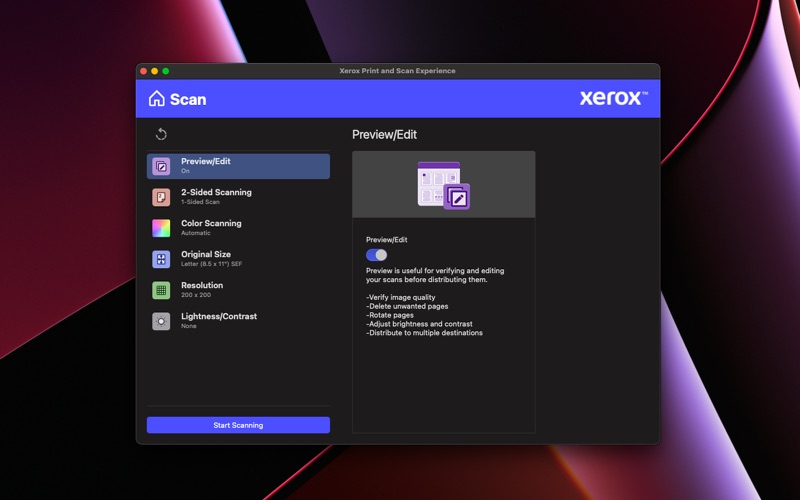Viewport: 800px width, 500px height.
Task: Click the "-Adjust brightness and contrast" line
Action: [419, 324]
